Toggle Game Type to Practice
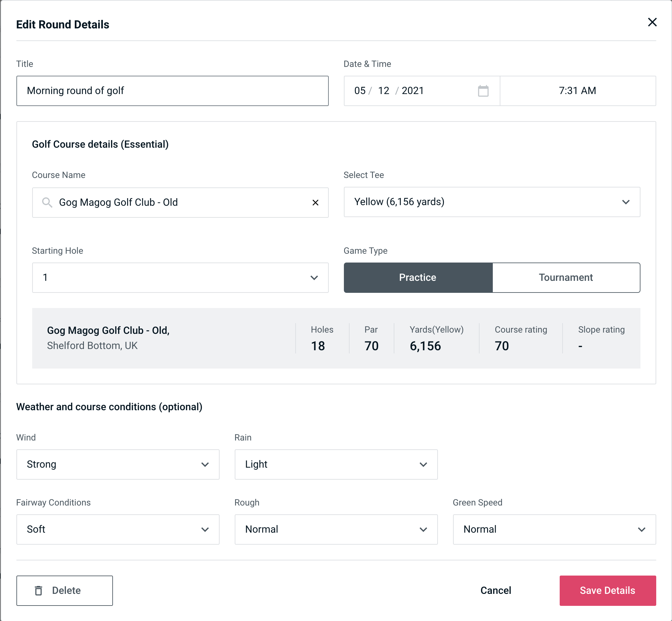 (x=418, y=277)
